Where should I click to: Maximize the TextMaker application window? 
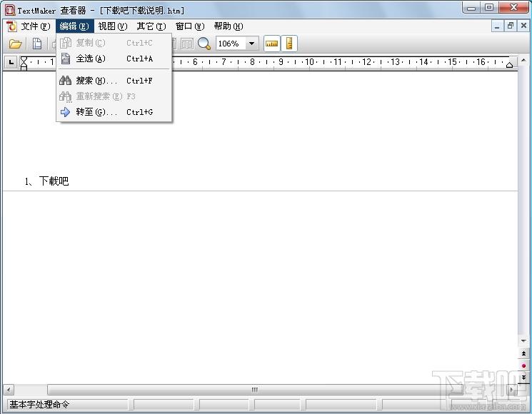(x=489, y=8)
